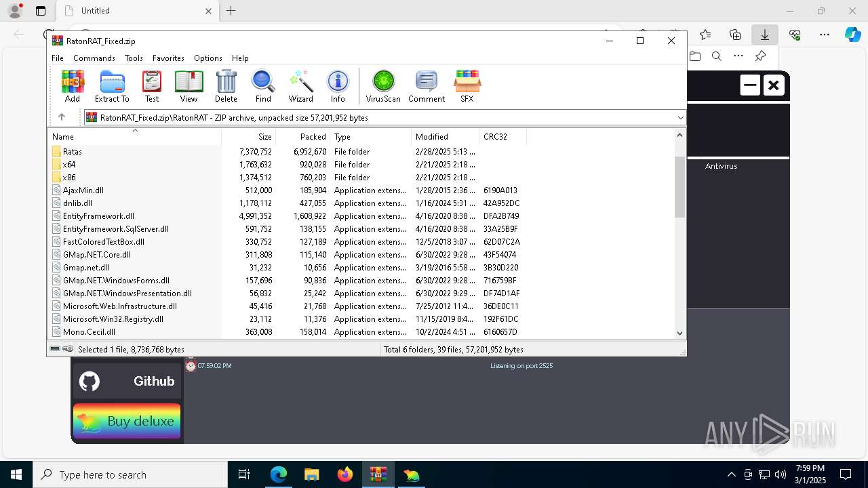Image resolution: width=868 pixels, height=488 pixels.
Task: Open Copilot icon in Edge
Action: (852, 35)
